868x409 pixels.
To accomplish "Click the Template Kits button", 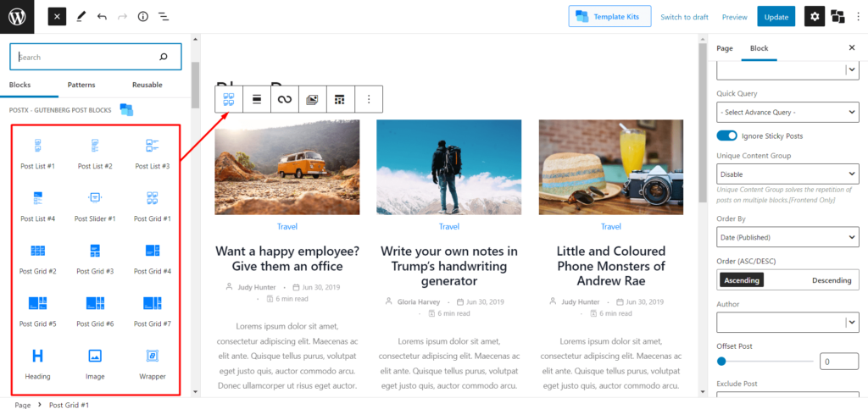I will pyautogui.click(x=609, y=17).
